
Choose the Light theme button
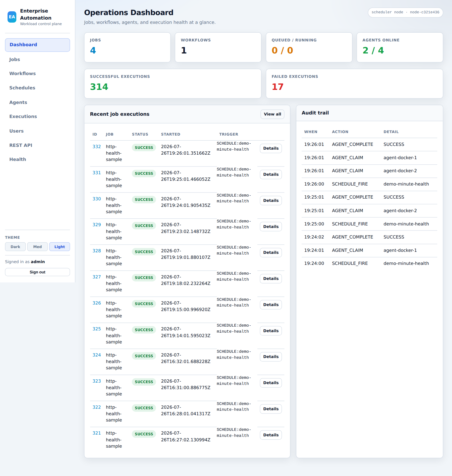60,247
